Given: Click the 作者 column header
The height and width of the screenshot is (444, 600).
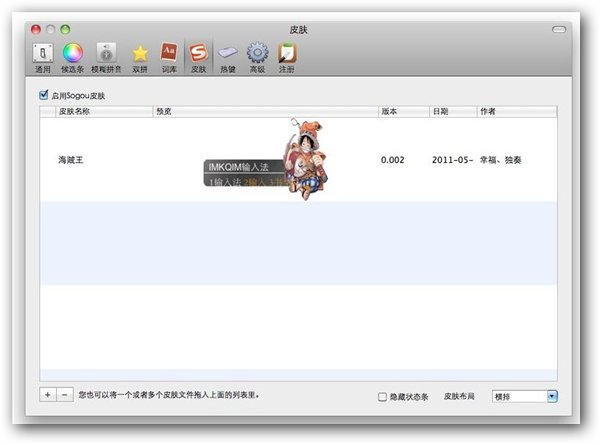Looking at the screenshot, I should click(517, 111).
